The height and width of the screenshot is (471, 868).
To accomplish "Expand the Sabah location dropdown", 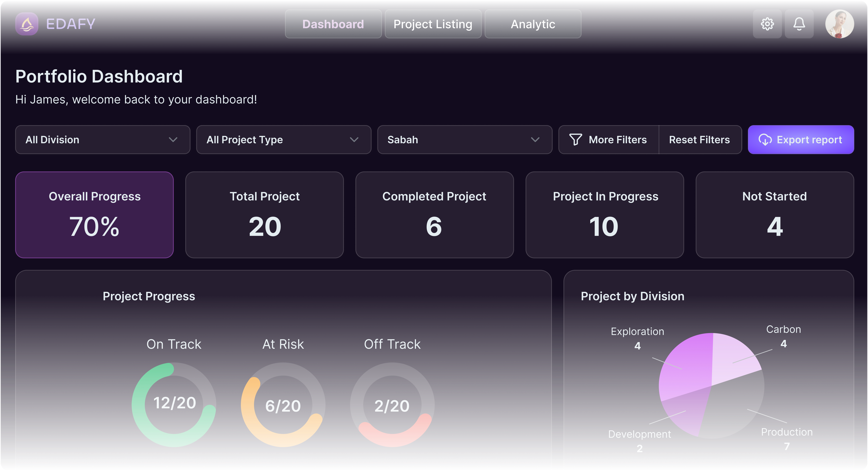I will (x=465, y=140).
